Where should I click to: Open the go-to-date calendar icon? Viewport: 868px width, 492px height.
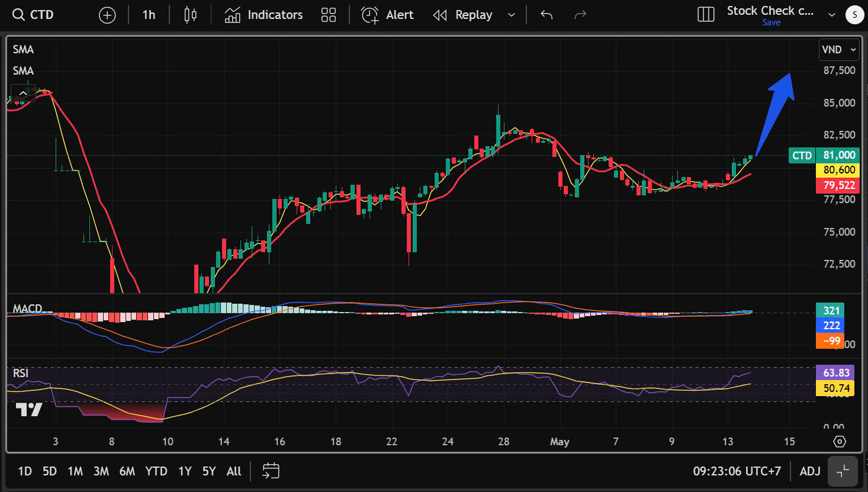(x=271, y=471)
